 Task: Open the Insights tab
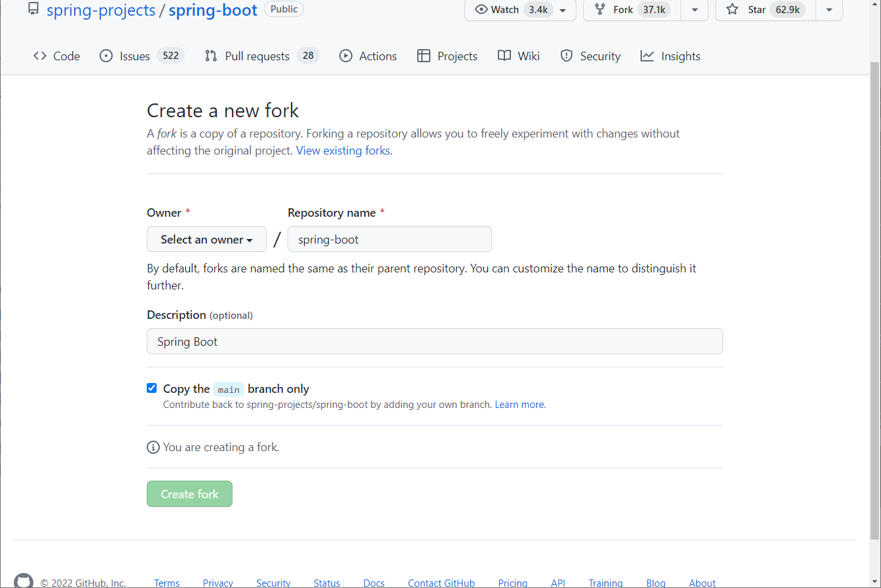(670, 56)
